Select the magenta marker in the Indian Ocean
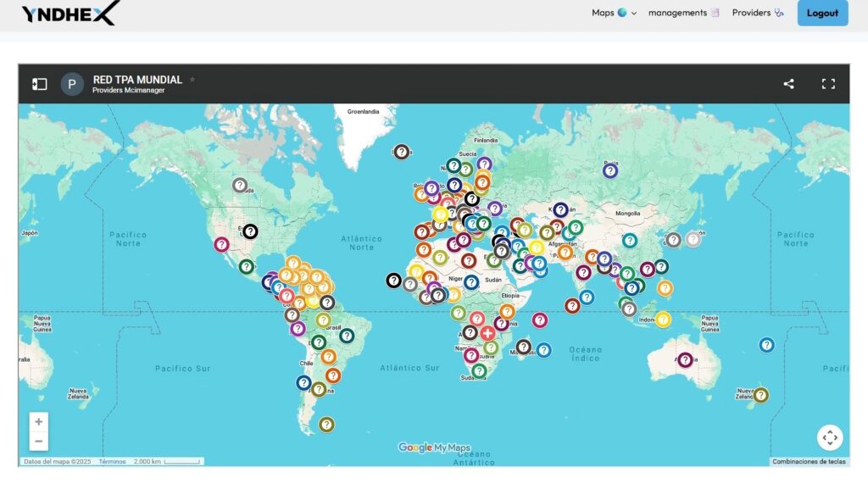868x484 pixels. tap(540, 320)
